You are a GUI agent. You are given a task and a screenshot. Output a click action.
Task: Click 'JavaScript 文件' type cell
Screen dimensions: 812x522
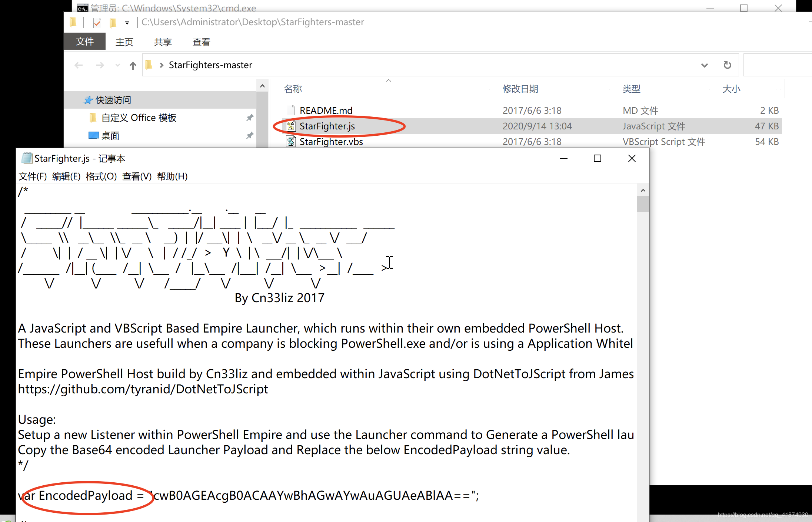pos(654,126)
